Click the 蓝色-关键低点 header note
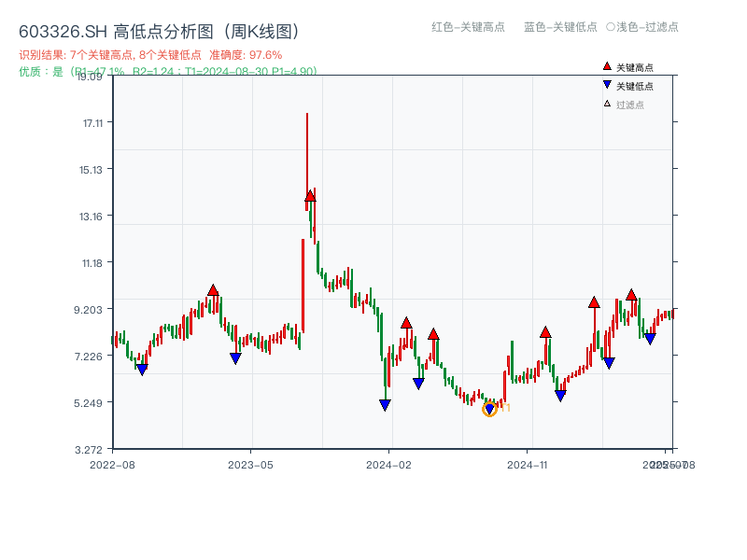This screenshot has width=747, height=560. [x=560, y=27]
